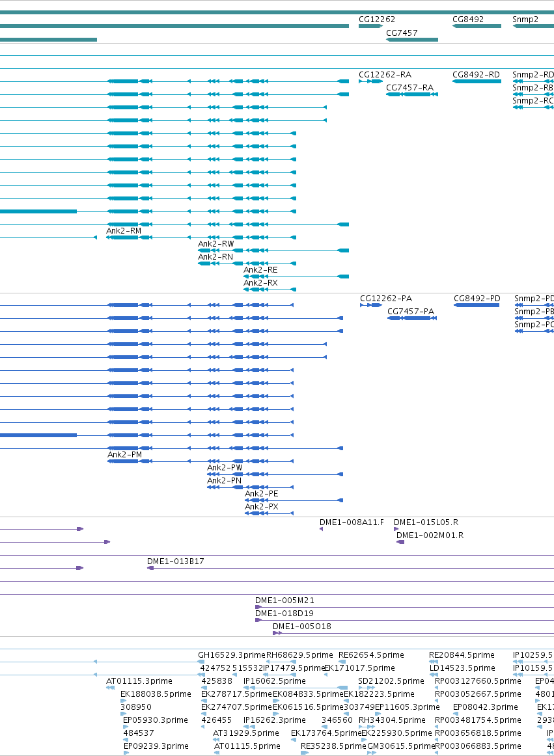Click feature labeled 426455
Viewport: 554px width, 756px height.
[217, 720]
